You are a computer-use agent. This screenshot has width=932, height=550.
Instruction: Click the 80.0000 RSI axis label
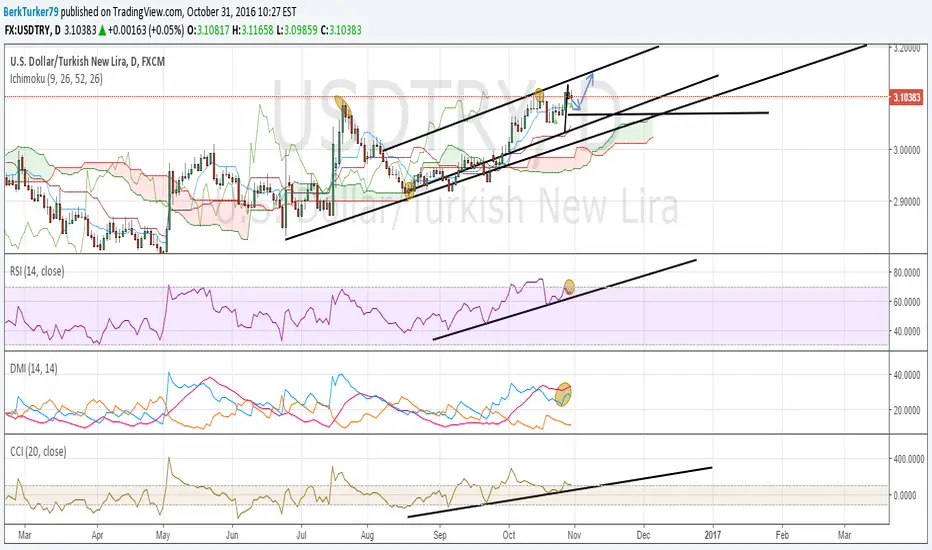coord(908,273)
